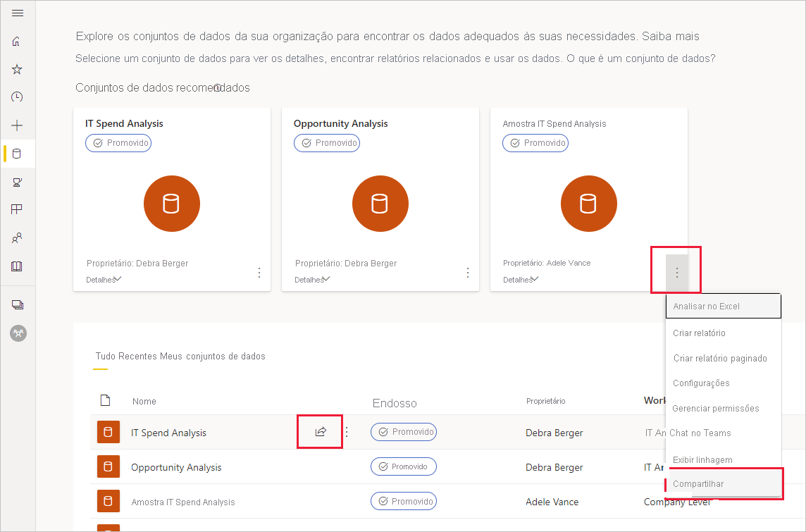The width and height of the screenshot is (806, 532).
Task: Choose Exibir linhagem menu item
Action: [x=724, y=460]
